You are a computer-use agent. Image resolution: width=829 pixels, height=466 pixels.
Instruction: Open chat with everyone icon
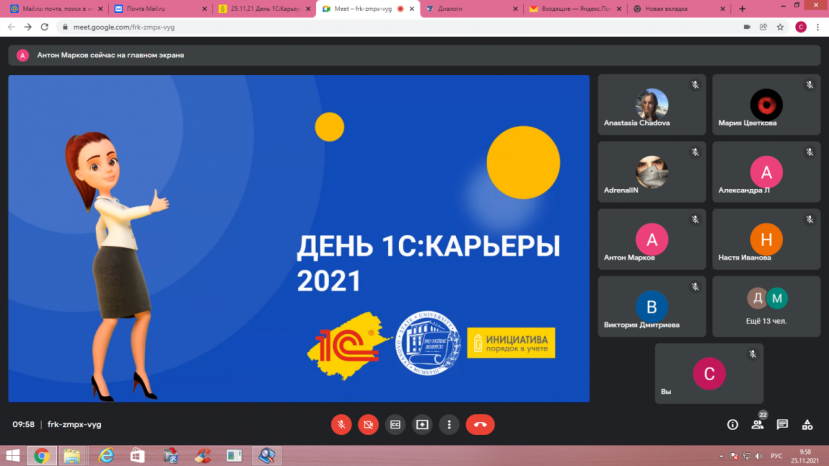coord(782,424)
